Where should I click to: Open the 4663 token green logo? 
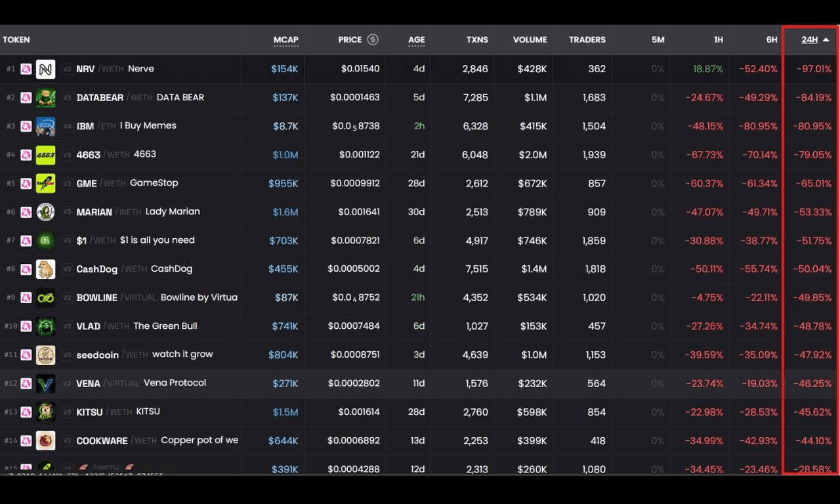pyautogui.click(x=45, y=155)
